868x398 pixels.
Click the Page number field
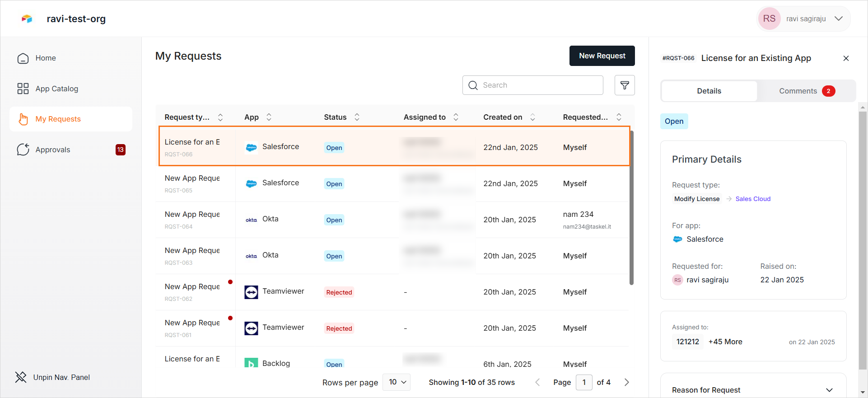pyautogui.click(x=584, y=382)
